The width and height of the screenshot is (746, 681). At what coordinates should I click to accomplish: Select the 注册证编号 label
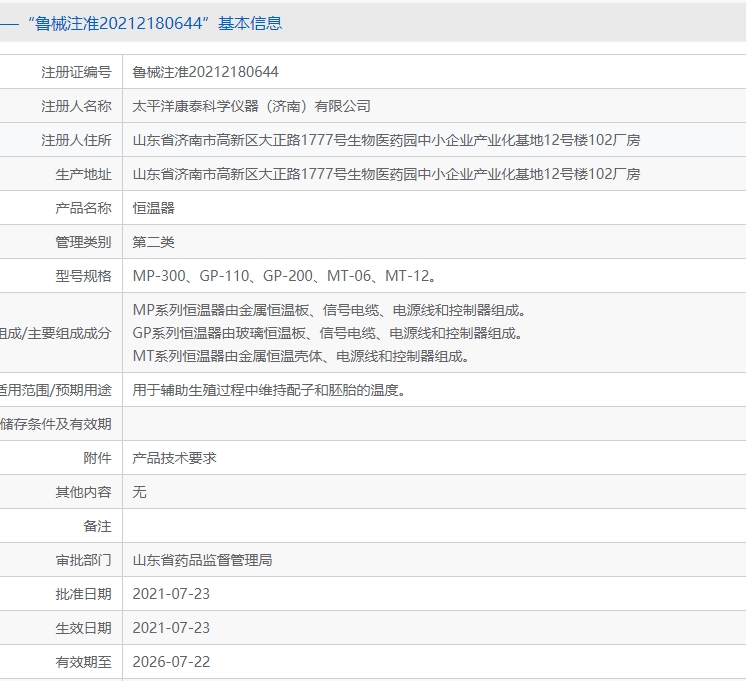(x=76, y=72)
